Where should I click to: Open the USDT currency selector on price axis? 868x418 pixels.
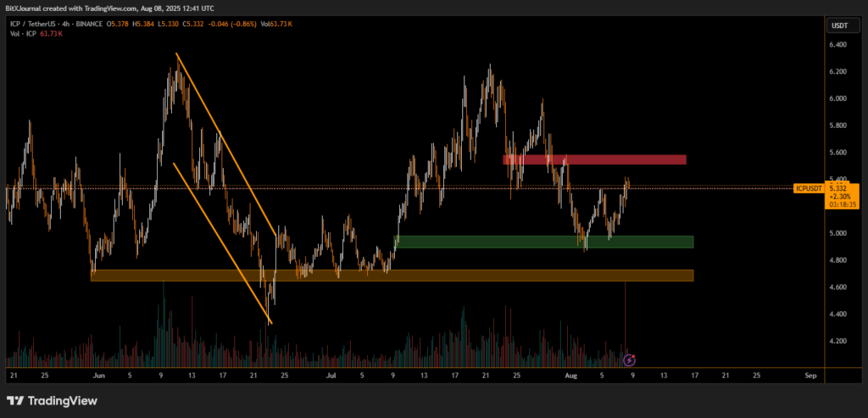click(839, 25)
